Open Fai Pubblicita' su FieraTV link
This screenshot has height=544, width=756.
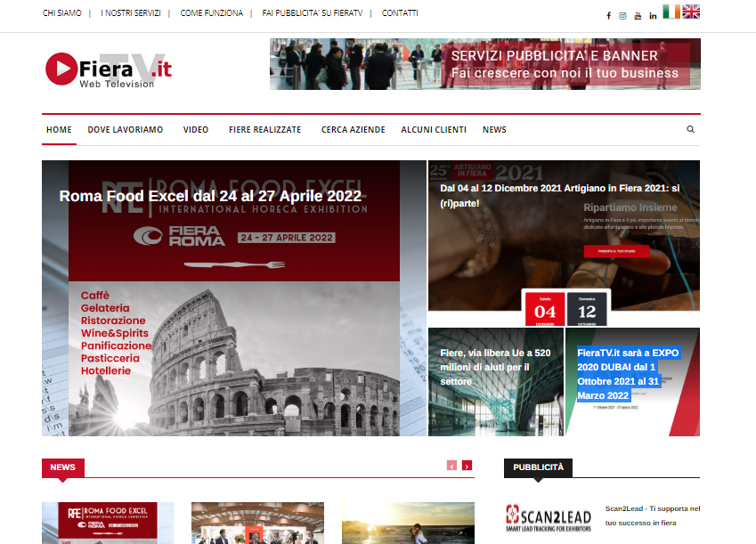tap(313, 13)
